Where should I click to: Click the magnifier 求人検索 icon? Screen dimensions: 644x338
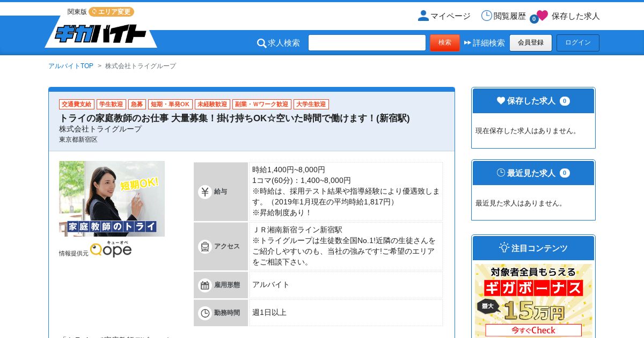(262, 43)
